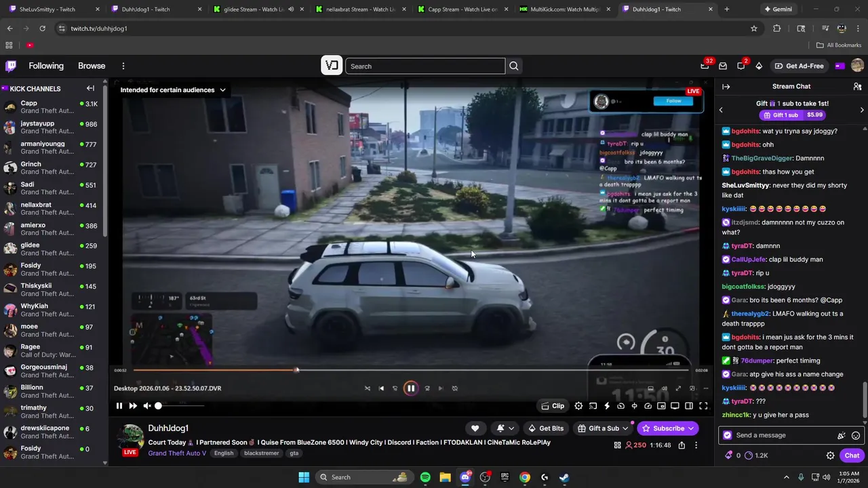Click the purple Chat send button
The image size is (868, 488).
click(852, 455)
